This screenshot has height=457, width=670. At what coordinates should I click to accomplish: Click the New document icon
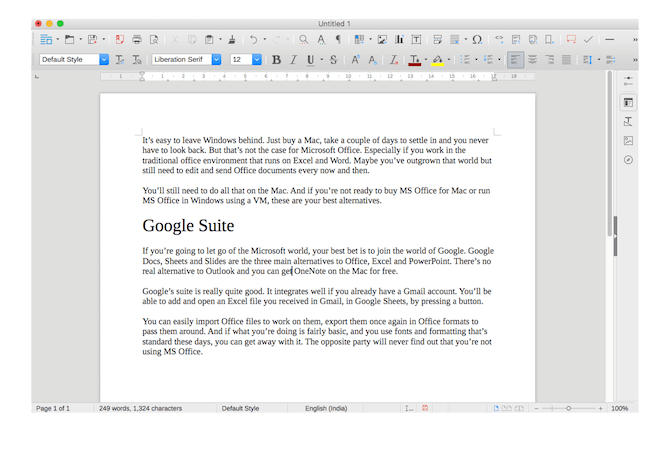tap(46, 40)
